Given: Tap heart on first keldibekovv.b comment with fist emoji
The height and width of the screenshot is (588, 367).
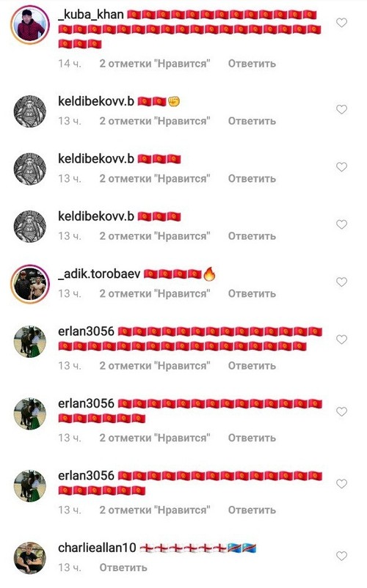Looking at the screenshot, I should (341, 109).
